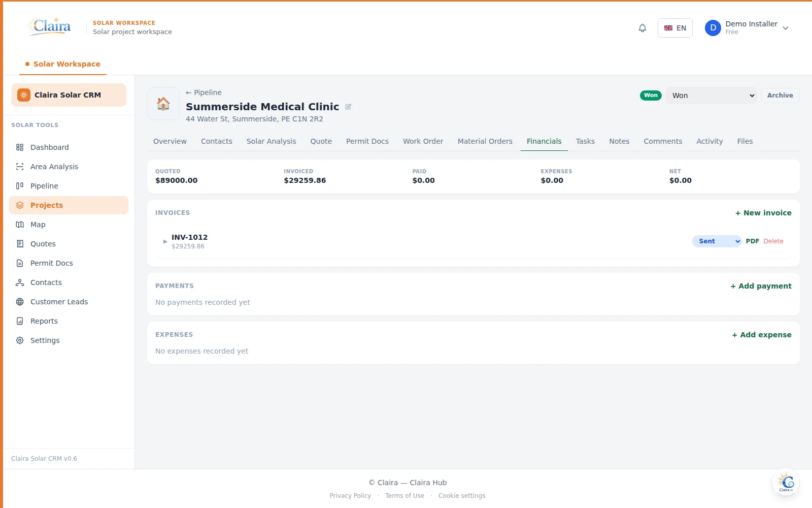Edit project name with pencil icon
The width and height of the screenshot is (812, 508).
(x=348, y=107)
